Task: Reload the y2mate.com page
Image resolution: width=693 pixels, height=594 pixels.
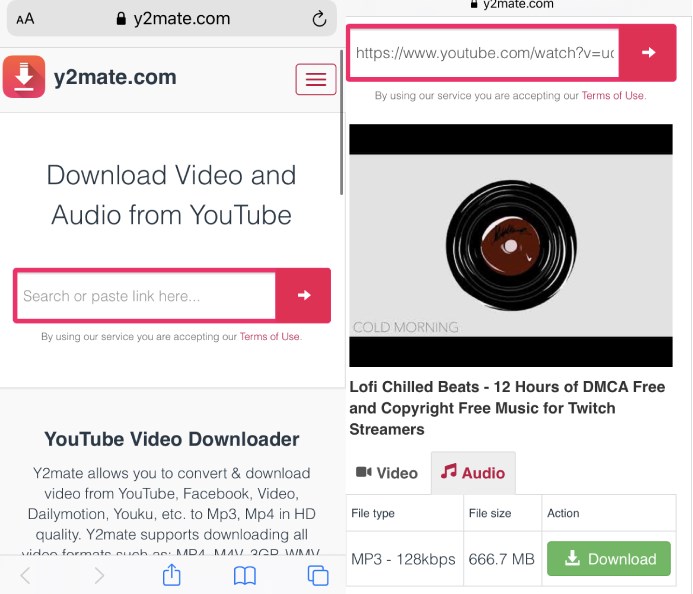Action: (319, 19)
